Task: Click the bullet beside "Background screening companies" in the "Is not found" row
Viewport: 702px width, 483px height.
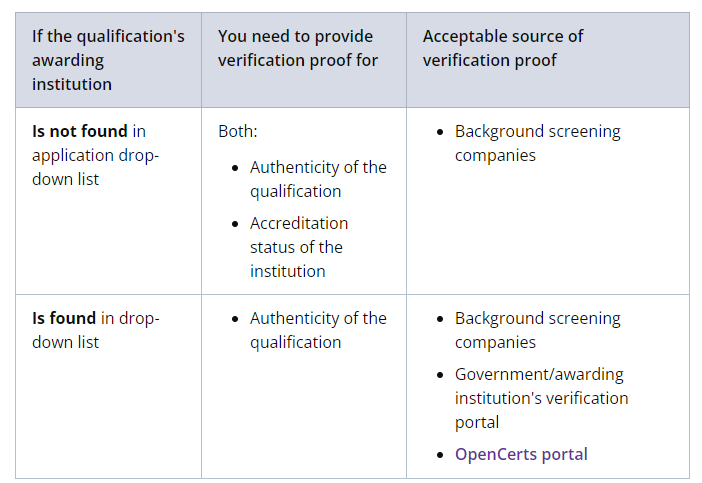Action: point(442,132)
